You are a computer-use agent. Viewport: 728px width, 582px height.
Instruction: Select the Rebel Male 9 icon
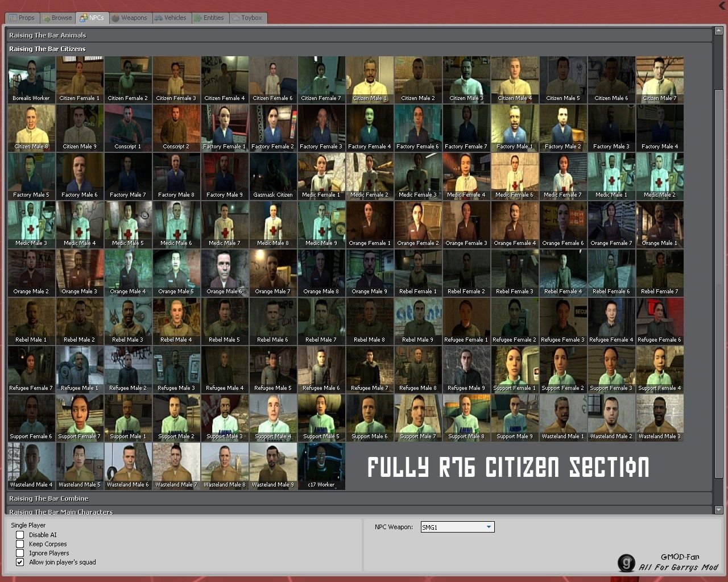[418, 321]
